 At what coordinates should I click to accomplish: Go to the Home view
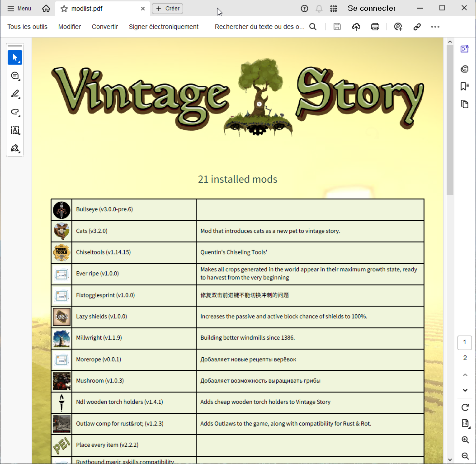coord(46,9)
